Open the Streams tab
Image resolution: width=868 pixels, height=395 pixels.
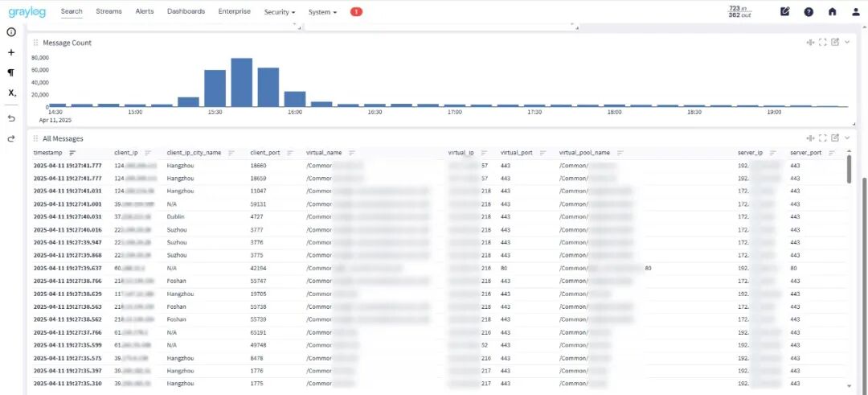108,11
